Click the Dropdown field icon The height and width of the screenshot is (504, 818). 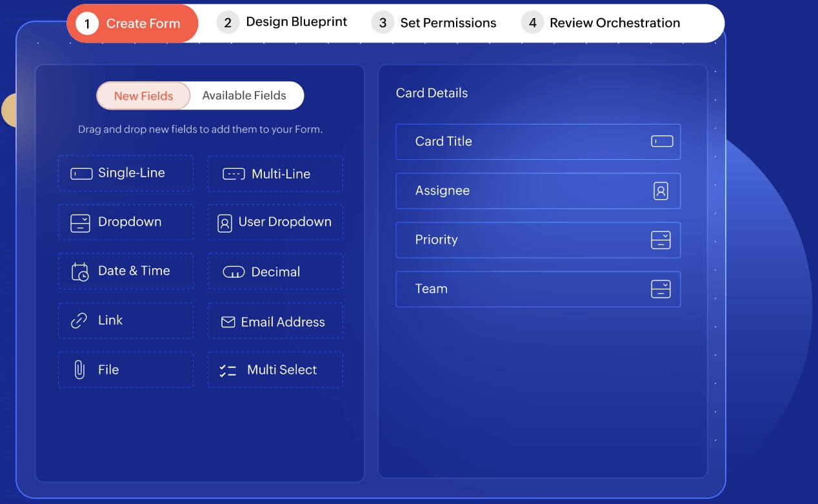pos(80,223)
